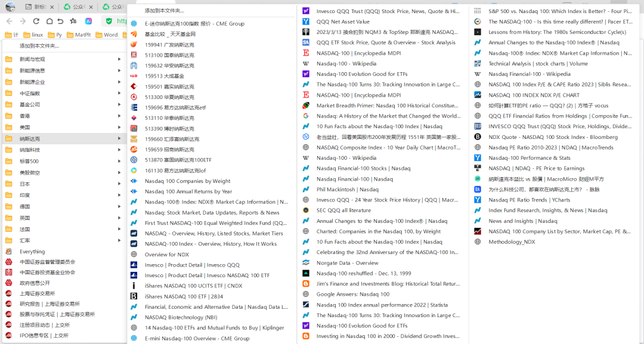Click the Norgate Data - Overview favicon
Image resolution: width=644 pixels, height=344 pixels.
306,263
